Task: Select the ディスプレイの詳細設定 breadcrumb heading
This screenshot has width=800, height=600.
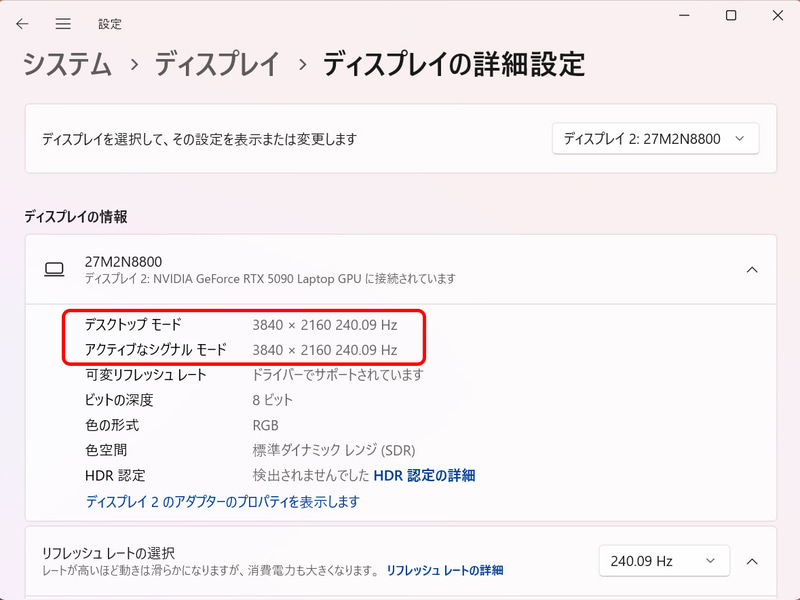Action: point(451,64)
